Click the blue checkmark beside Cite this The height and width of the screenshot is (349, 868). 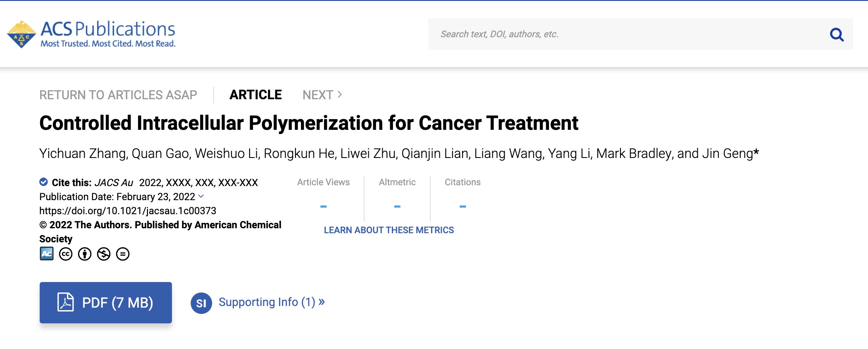tap(43, 182)
